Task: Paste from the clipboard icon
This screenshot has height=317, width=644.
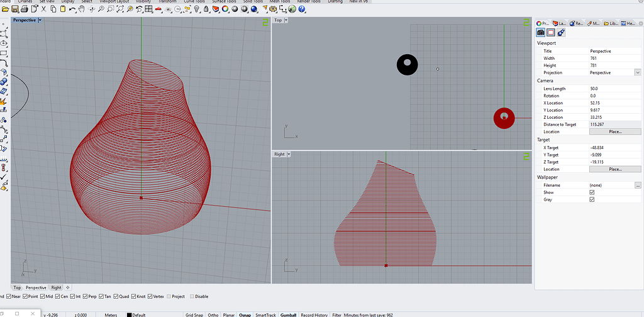Action: (x=63, y=9)
